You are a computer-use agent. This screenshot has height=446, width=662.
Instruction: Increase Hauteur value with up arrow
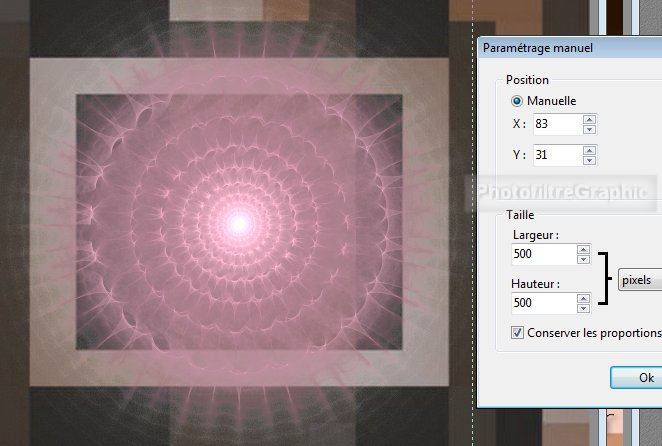tap(583, 297)
